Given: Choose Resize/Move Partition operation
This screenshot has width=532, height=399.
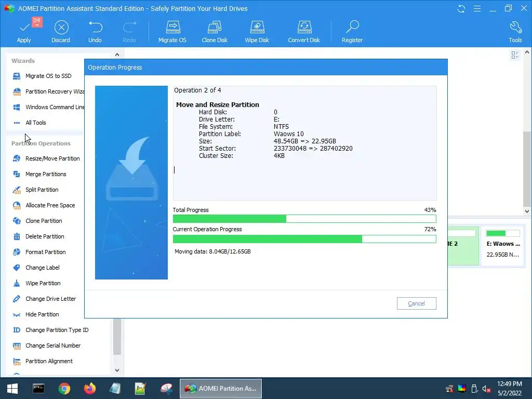Looking at the screenshot, I should tap(46, 158).
